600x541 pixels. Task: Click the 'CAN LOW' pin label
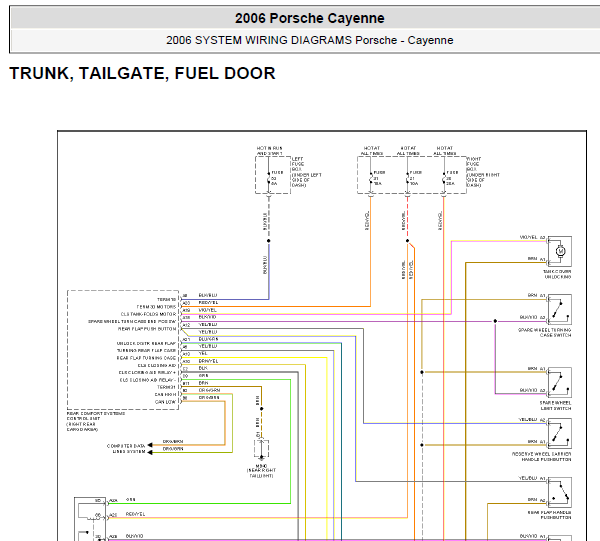(165, 402)
